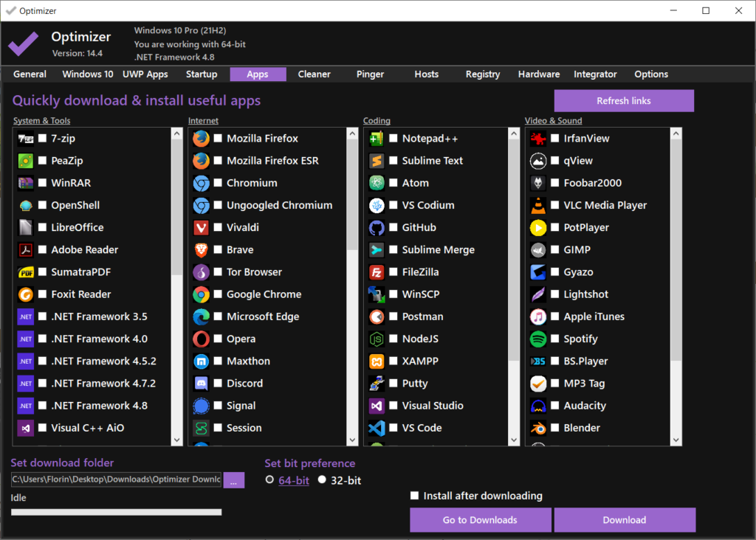Viewport: 756px width, 540px height.
Task: Click the Google Chrome icon
Action: [201, 294]
